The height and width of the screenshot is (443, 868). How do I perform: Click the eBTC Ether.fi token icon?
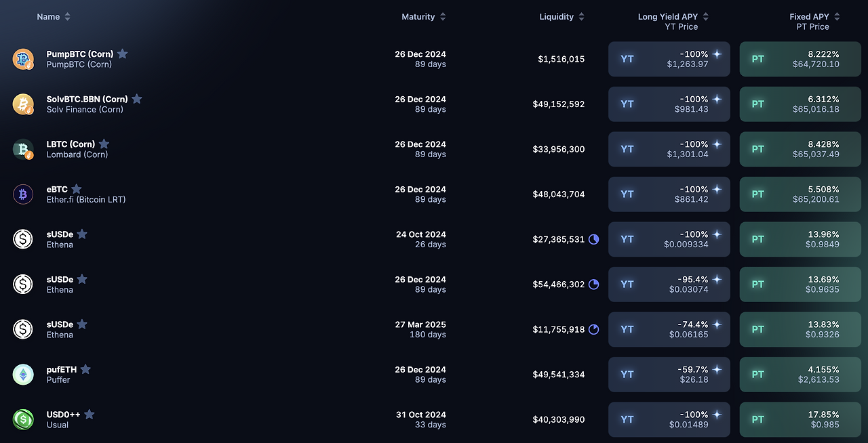(23, 194)
